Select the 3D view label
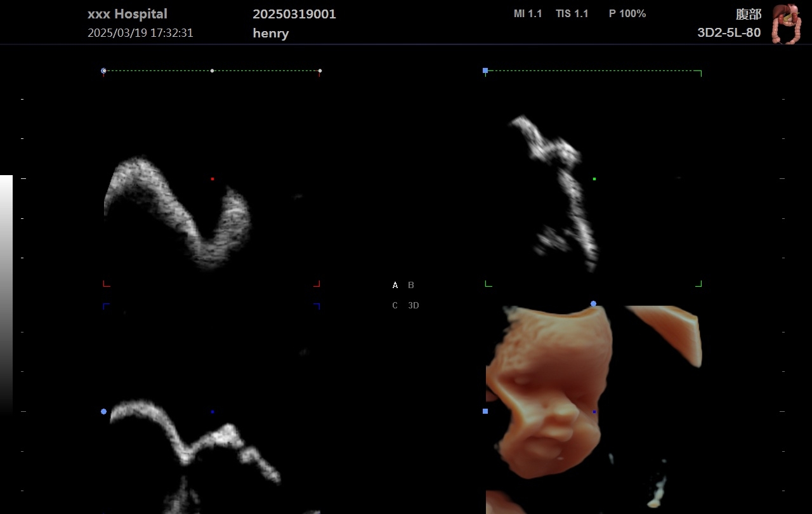The height and width of the screenshot is (514, 812). point(413,305)
